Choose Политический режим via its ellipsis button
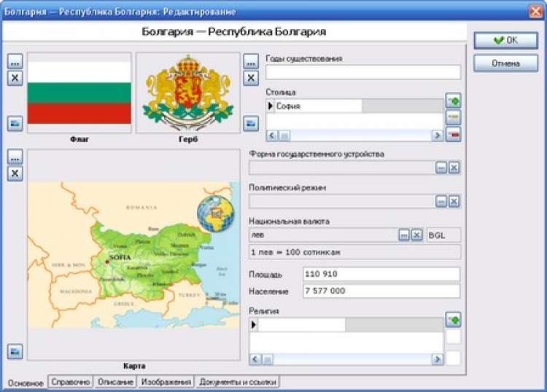The image size is (547, 392). pos(441,201)
